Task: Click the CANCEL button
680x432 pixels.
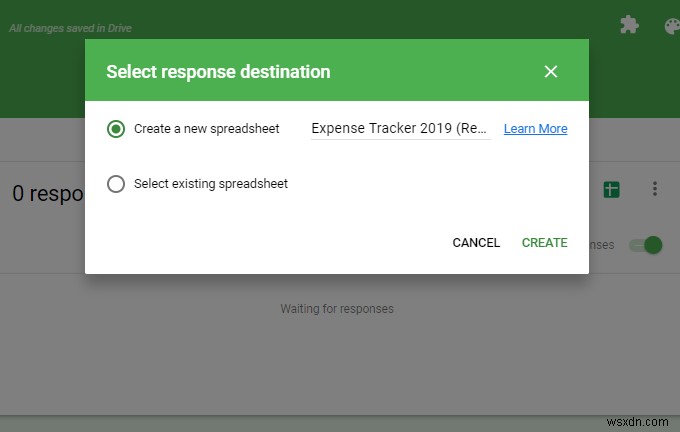Action: (x=476, y=242)
